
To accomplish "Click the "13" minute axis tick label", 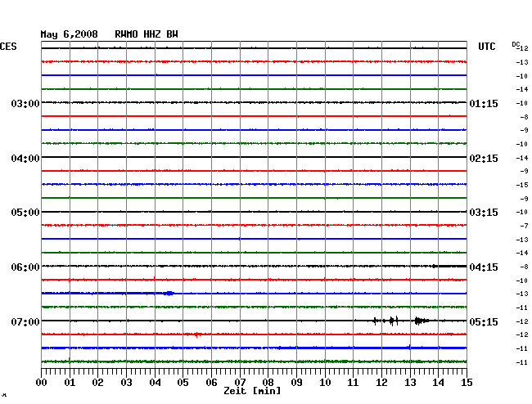I will [410, 382].
